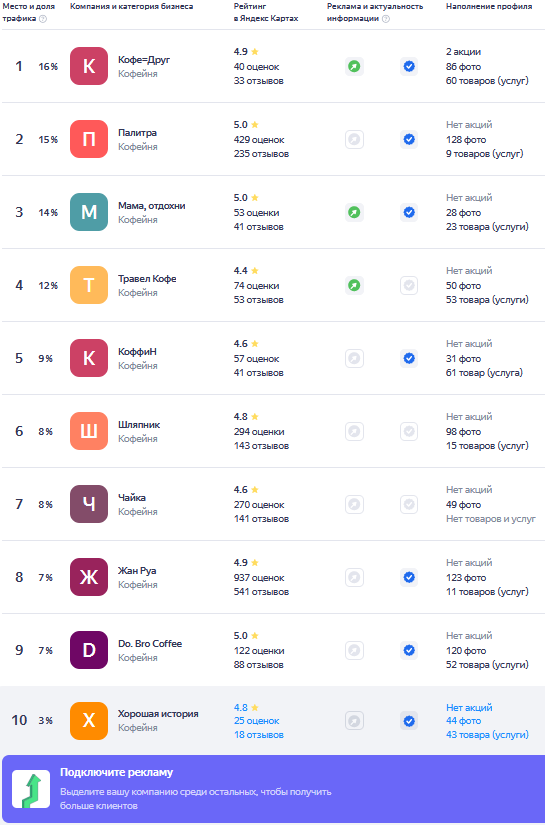
Task: Click the orange Х avatar of Хорошая история
Action: click(89, 721)
